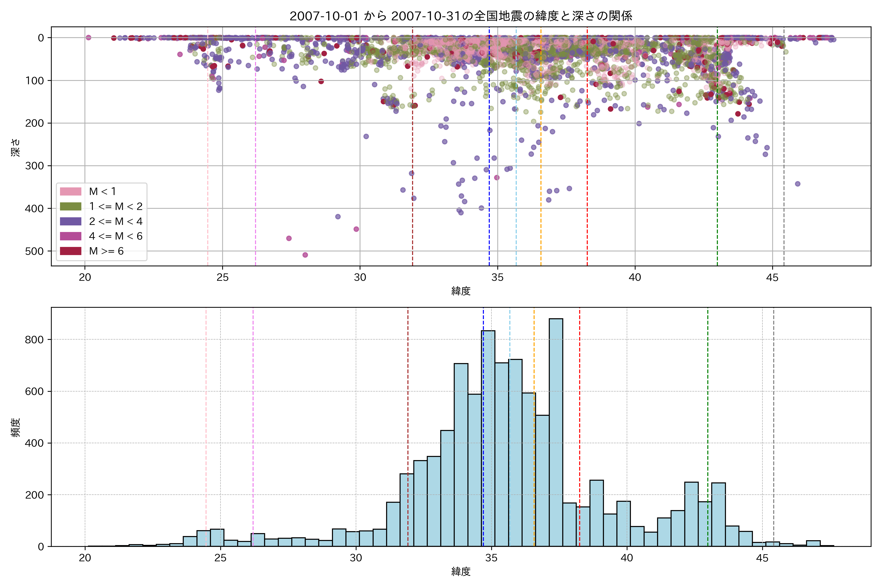
Task: Click the 深さ y-axis label
Action: (x=15, y=147)
